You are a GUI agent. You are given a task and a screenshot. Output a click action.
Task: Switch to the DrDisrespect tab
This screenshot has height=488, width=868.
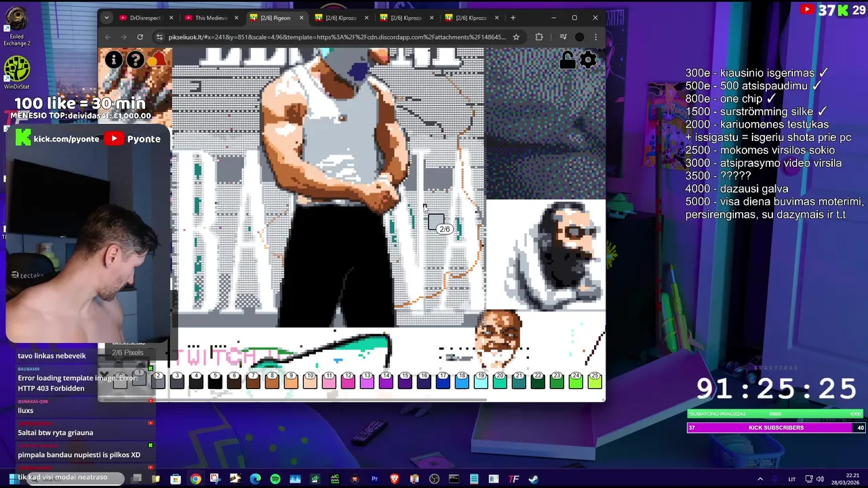click(146, 18)
